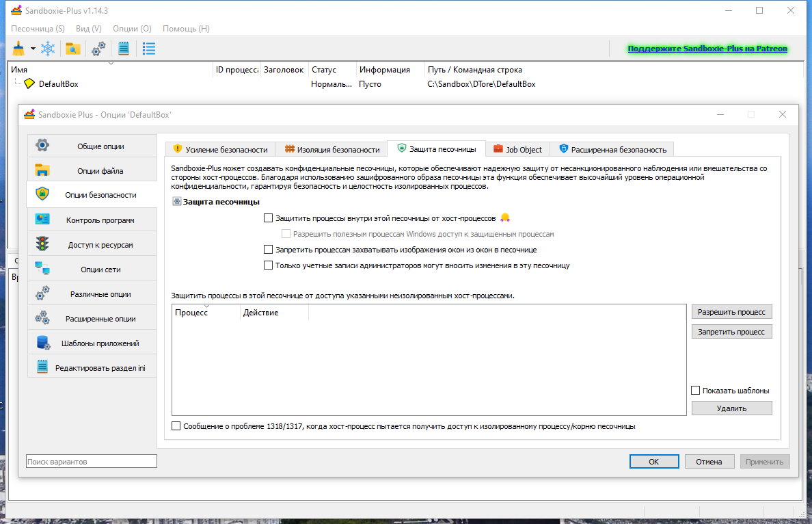Screen dimensions: 812x524
Task: Click the gold supporter badge icon
Action: [505, 218]
